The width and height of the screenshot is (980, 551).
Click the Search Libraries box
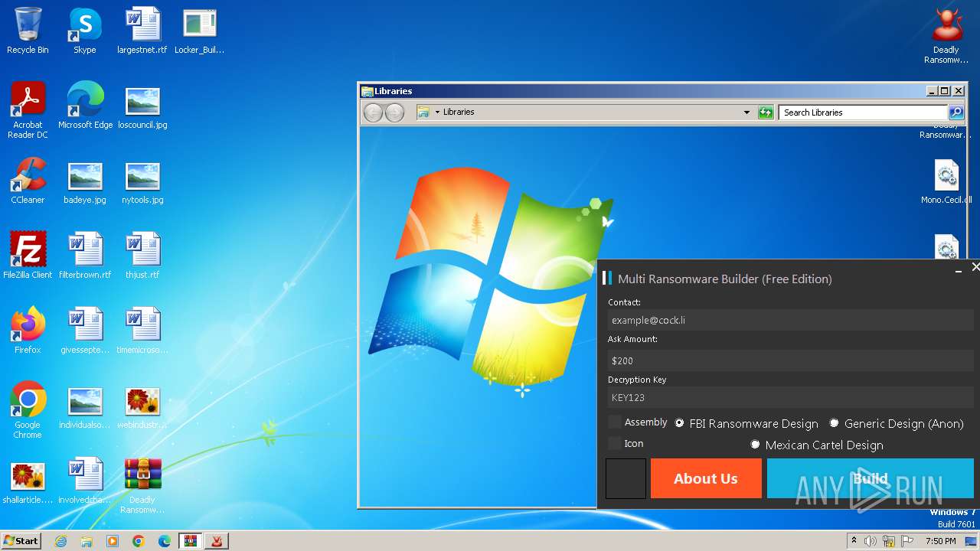click(x=864, y=112)
